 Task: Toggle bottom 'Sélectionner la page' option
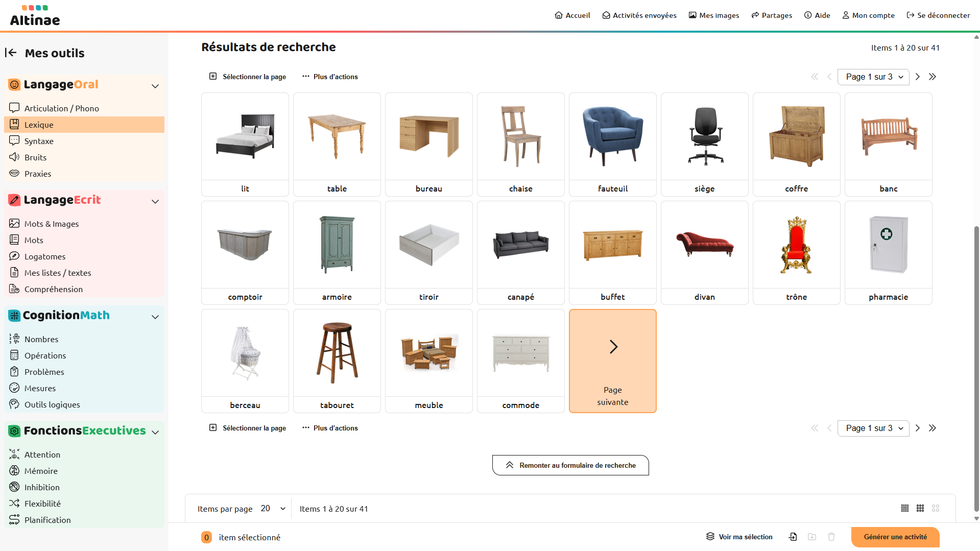tap(248, 428)
